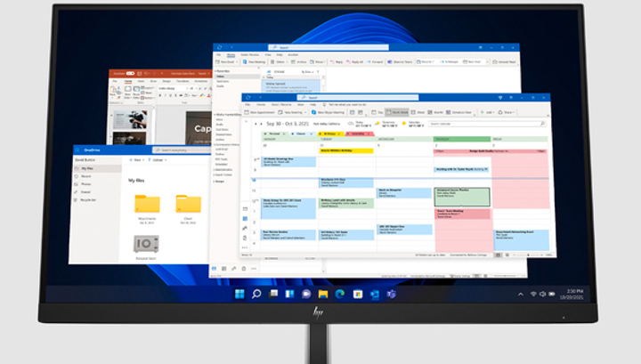Switch the calendar to Week view

tap(418, 112)
